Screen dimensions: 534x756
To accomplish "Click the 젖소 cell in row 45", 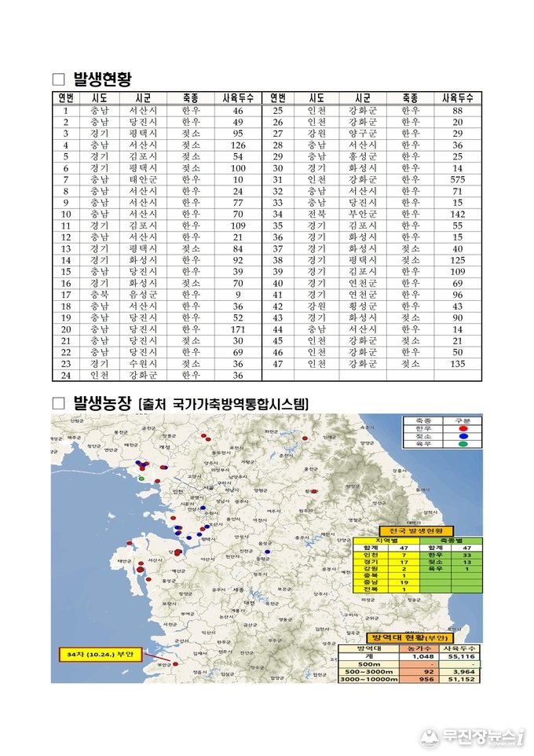I will tap(410, 341).
